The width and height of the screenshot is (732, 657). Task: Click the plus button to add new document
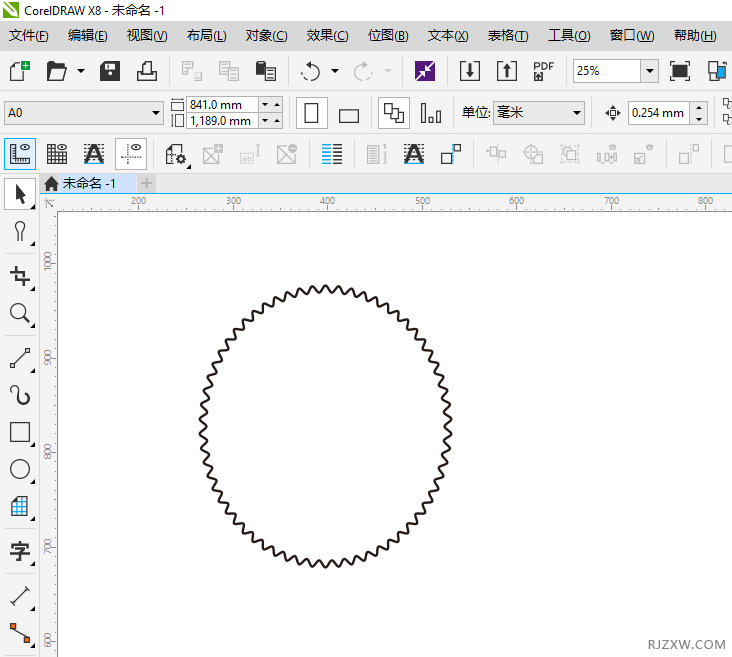coord(147,183)
